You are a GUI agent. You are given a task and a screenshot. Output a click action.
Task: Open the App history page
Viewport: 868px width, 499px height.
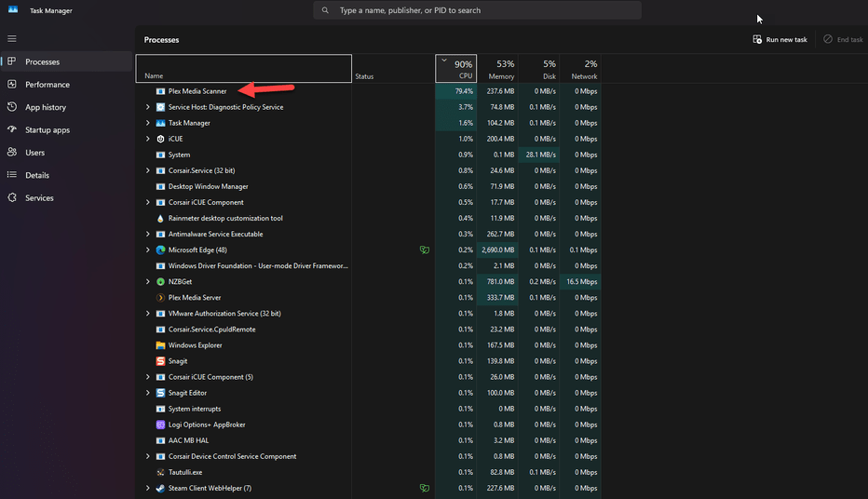pos(67,107)
